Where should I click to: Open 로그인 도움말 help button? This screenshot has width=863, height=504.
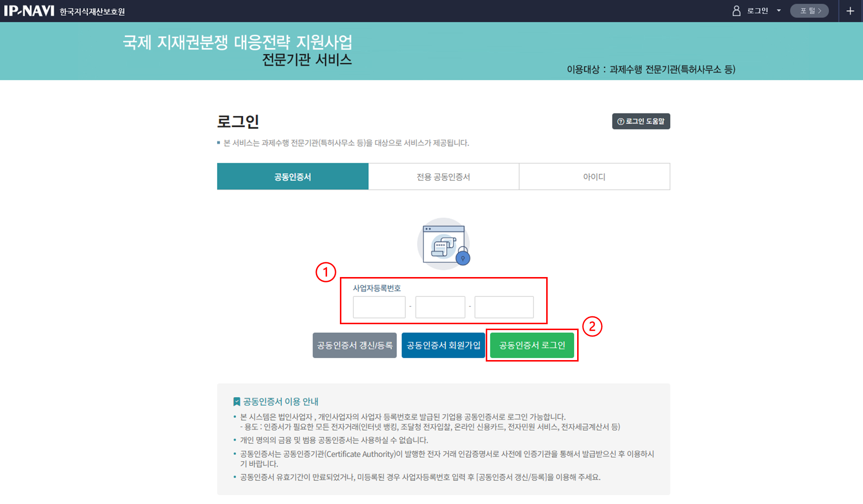(x=640, y=121)
